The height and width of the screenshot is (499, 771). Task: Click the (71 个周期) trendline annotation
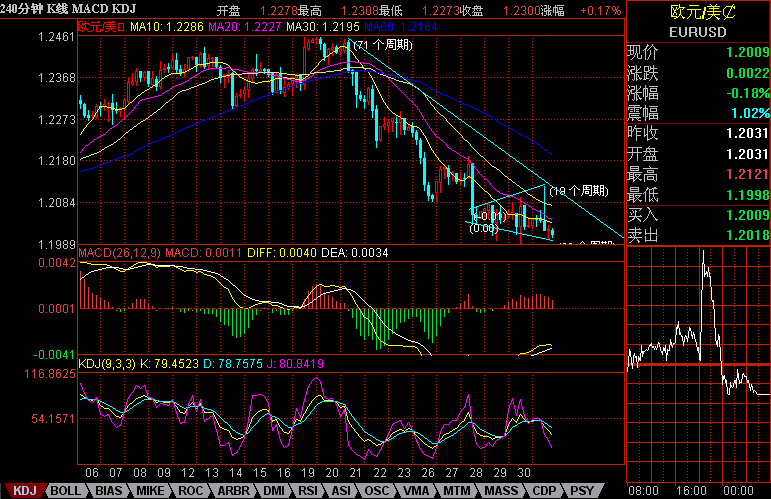point(383,45)
